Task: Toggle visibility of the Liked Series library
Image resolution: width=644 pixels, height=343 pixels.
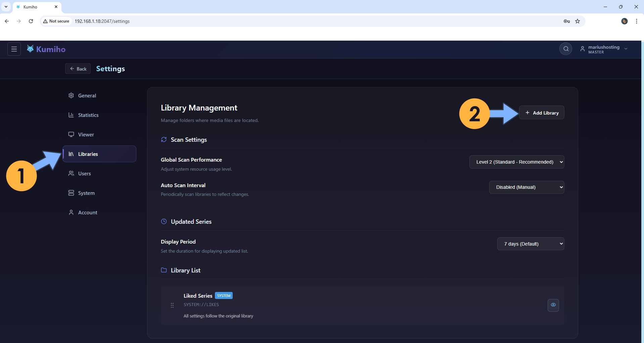Action: pos(553,305)
